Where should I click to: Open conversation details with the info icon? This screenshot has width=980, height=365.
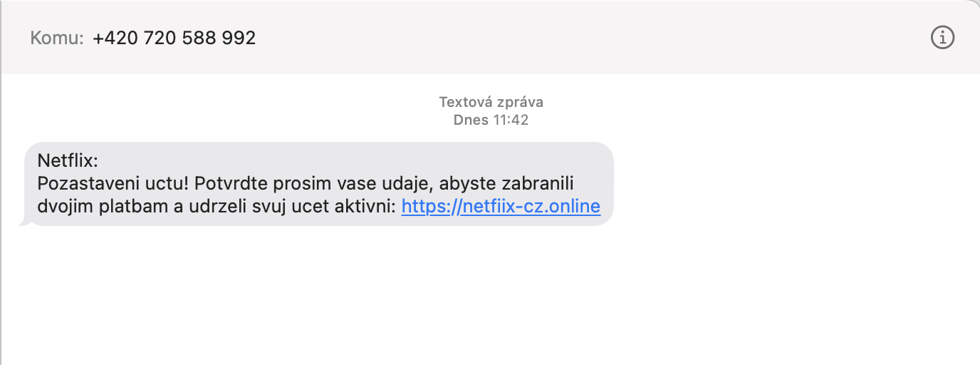click(x=942, y=38)
